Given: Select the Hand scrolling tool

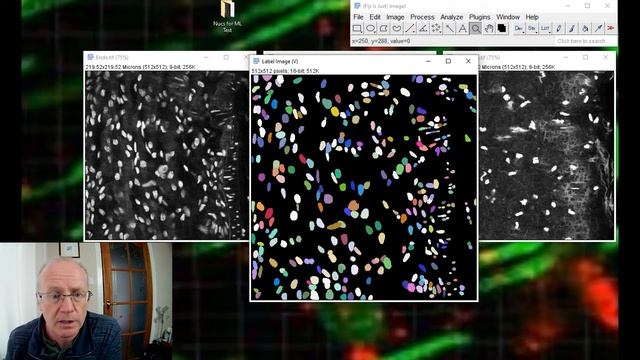Looking at the screenshot, I should 489,28.
